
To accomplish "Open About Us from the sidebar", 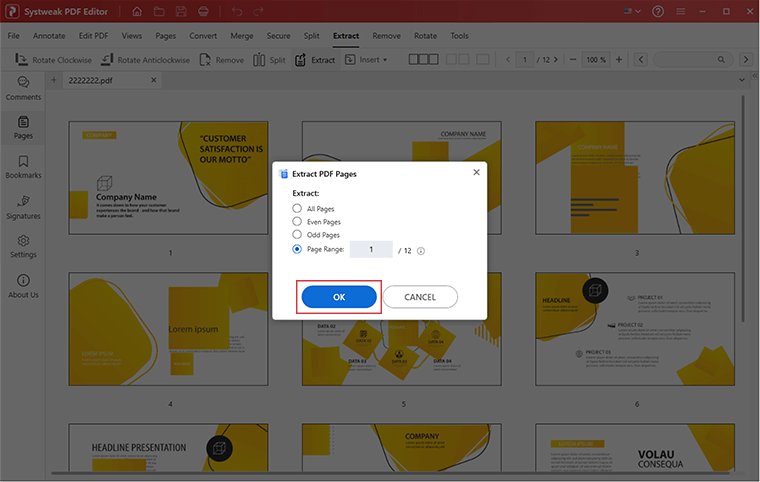I will tap(23, 286).
